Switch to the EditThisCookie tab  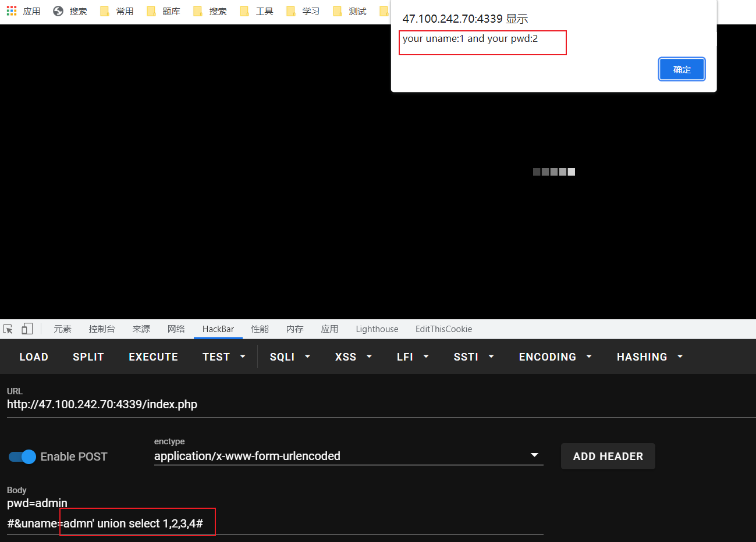[443, 329]
